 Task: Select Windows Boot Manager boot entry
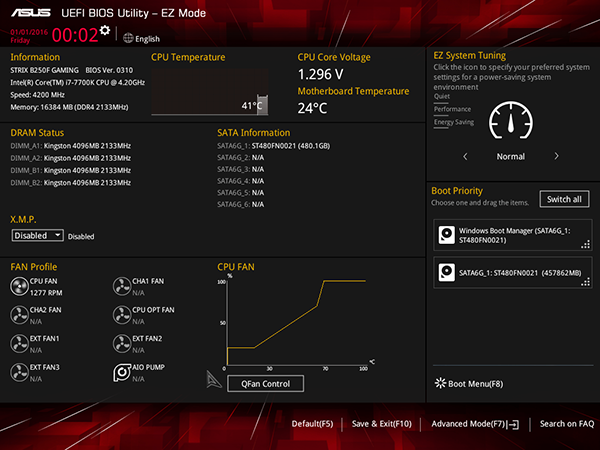point(513,235)
